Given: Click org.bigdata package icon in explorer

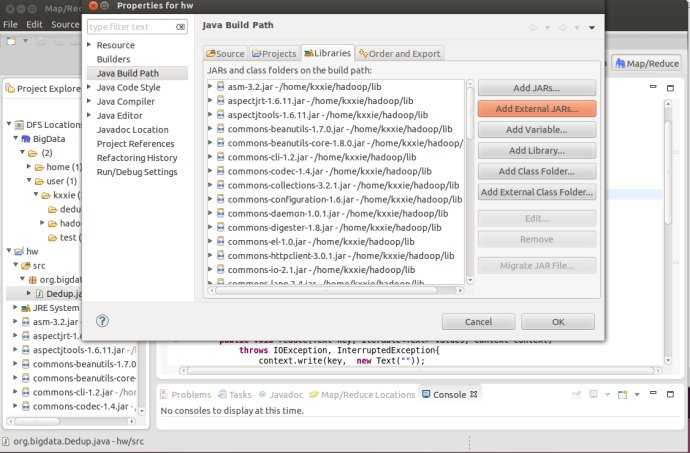Looking at the screenshot, I should [33, 280].
